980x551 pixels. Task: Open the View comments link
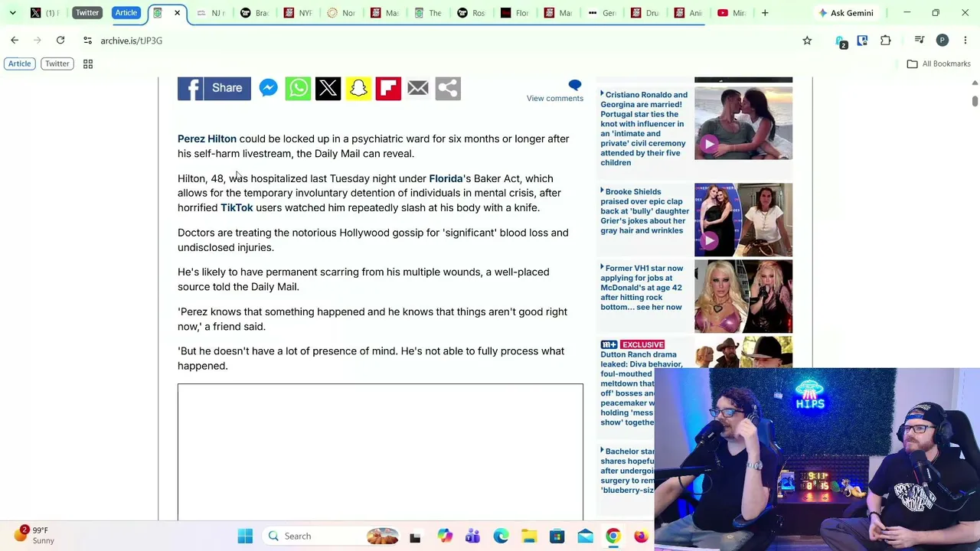[555, 99]
